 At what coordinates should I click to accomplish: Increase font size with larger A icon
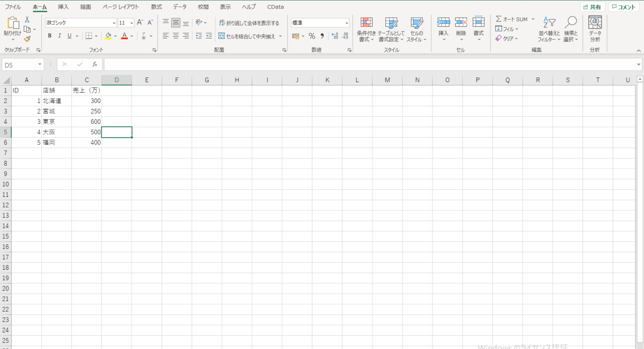140,23
